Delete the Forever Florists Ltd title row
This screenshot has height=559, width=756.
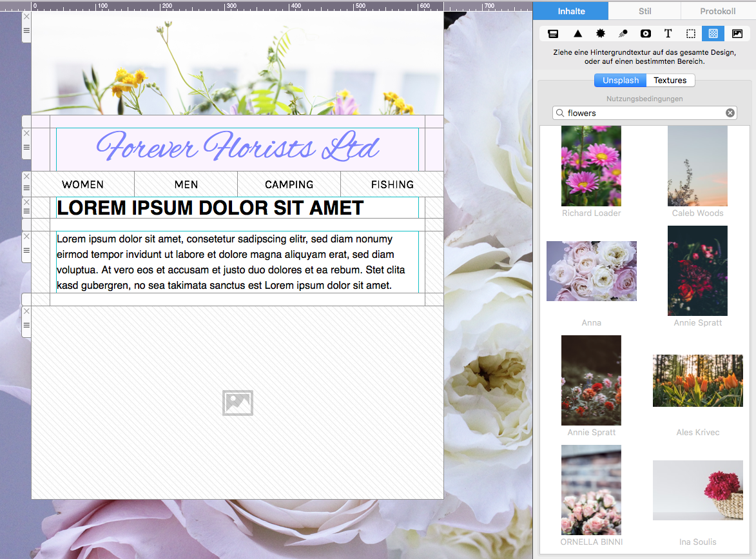tap(26, 133)
